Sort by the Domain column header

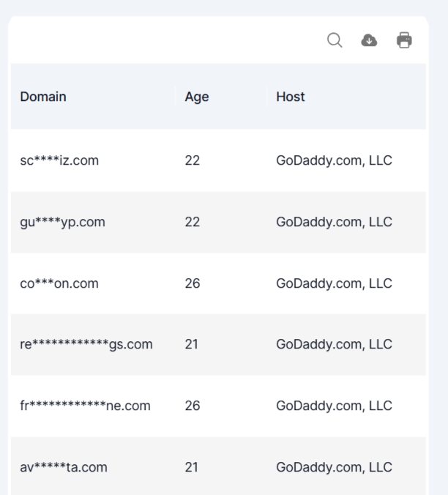[x=43, y=97]
